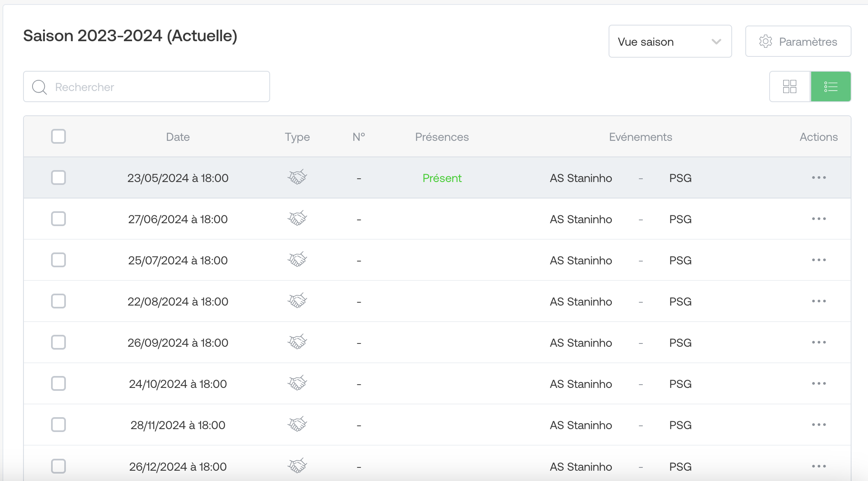Check the 25/07/2024 row checkbox
The image size is (868, 481).
tap(58, 260)
